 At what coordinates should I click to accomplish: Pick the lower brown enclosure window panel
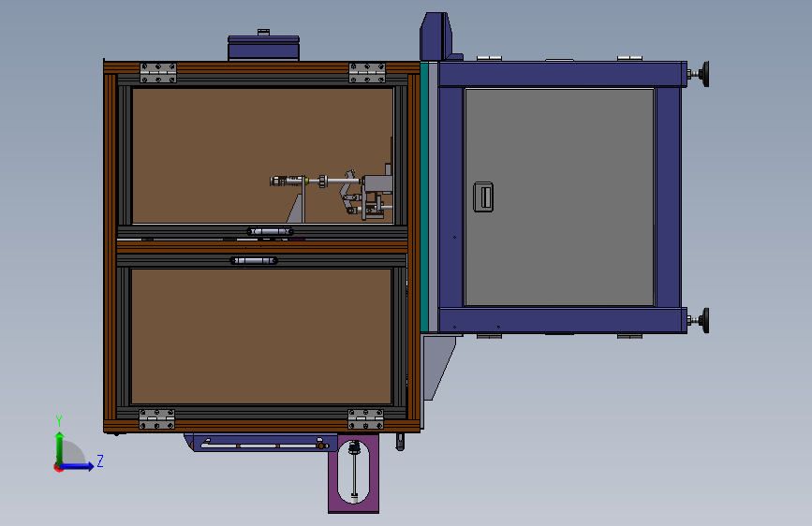point(261,336)
